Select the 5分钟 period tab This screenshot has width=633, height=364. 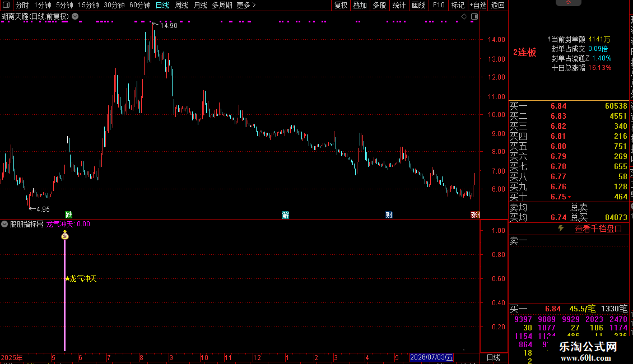pyautogui.click(x=64, y=5)
